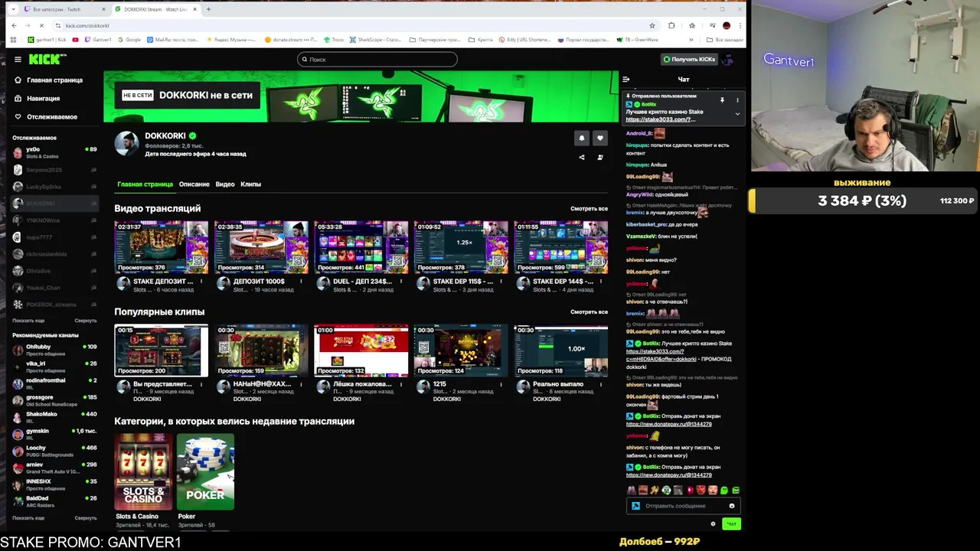This screenshot has width=980, height=551.
Task: Open OhRubby recommended channel
Action: point(54,350)
